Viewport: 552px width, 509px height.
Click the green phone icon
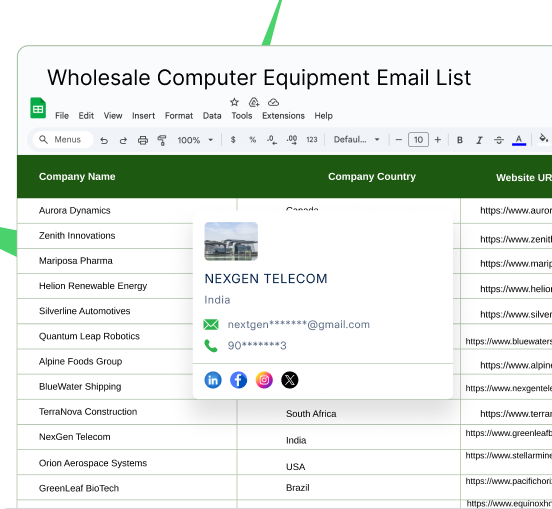(x=211, y=346)
